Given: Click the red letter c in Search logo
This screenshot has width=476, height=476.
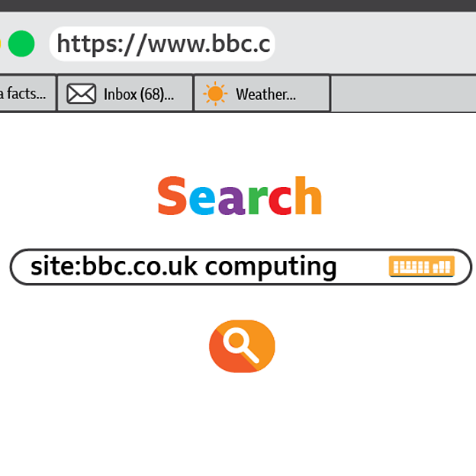Looking at the screenshot, I should click(280, 201).
